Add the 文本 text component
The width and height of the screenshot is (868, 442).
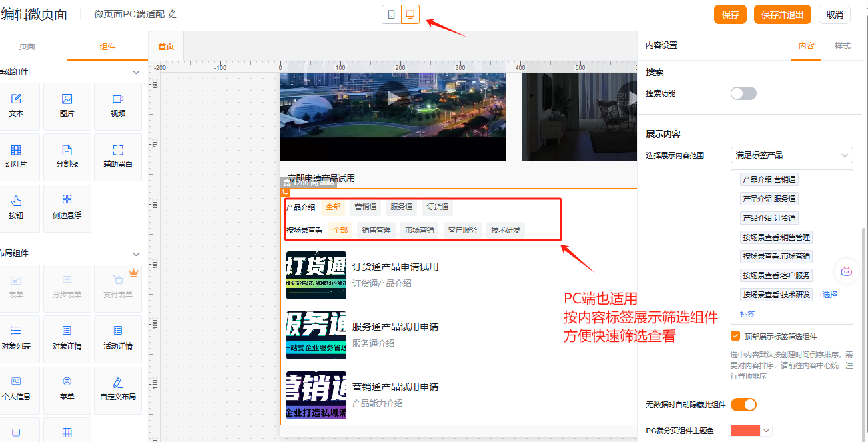16,106
